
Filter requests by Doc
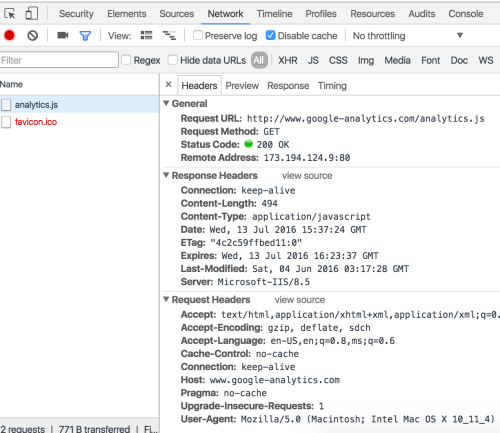tap(459, 60)
